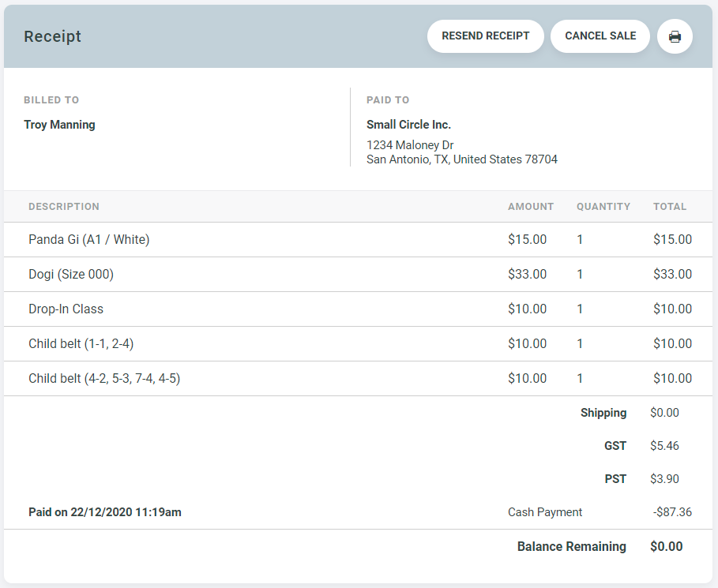Cancel the sale with Cancel Sale
The height and width of the screenshot is (588, 718).
pyautogui.click(x=600, y=36)
